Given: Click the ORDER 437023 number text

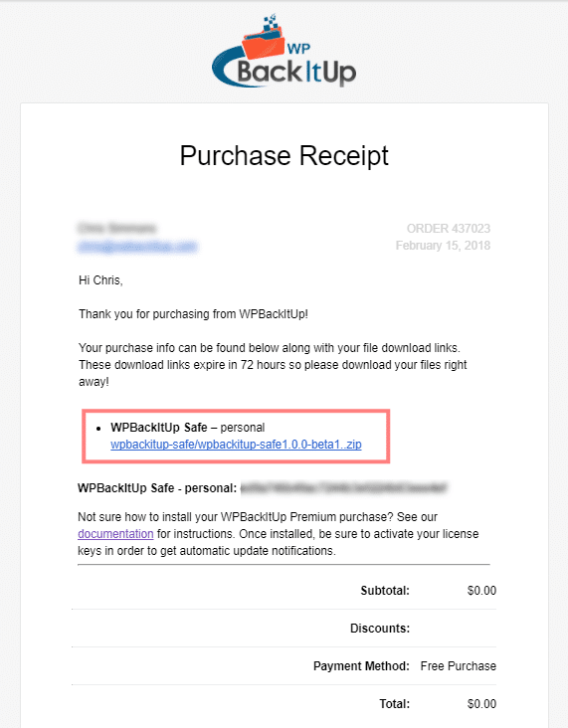Looking at the screenshot, I should [x=449, y=229].
